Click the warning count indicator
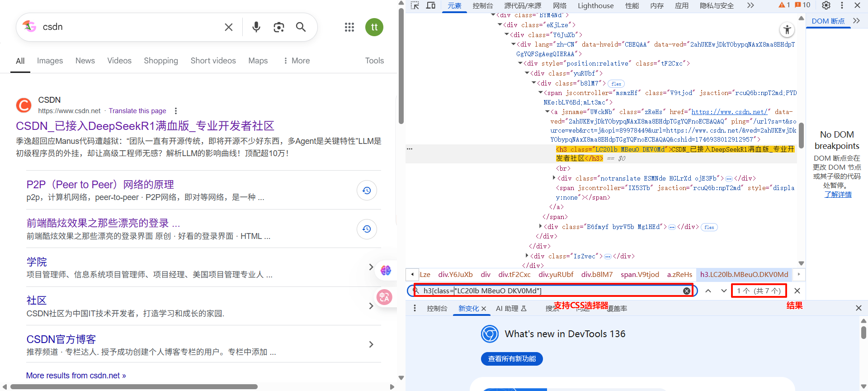 (x=784, y=5)
